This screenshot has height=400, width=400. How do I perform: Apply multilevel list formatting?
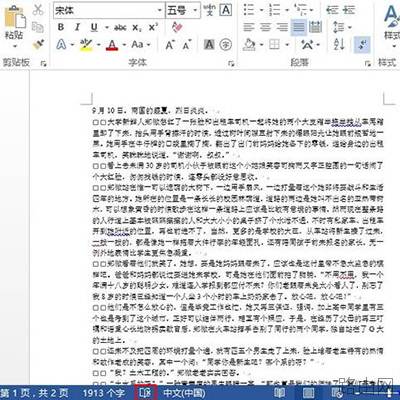click(x=301, y=10)
